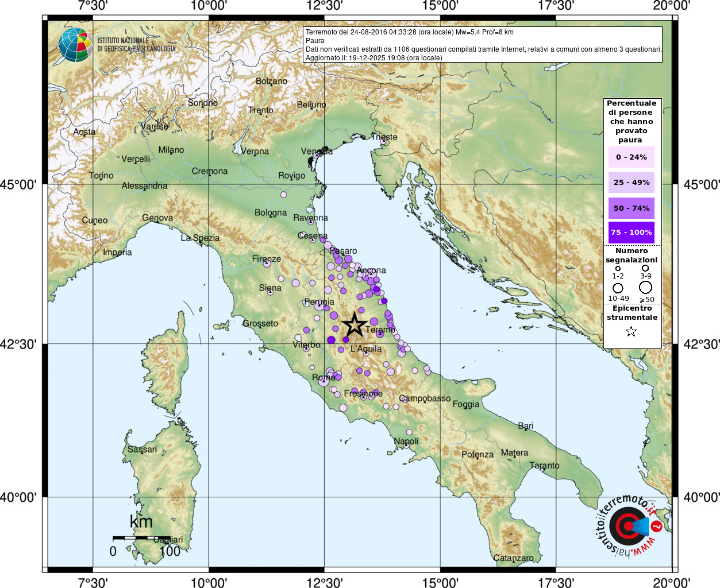Click the Frosinone city label

363,393
